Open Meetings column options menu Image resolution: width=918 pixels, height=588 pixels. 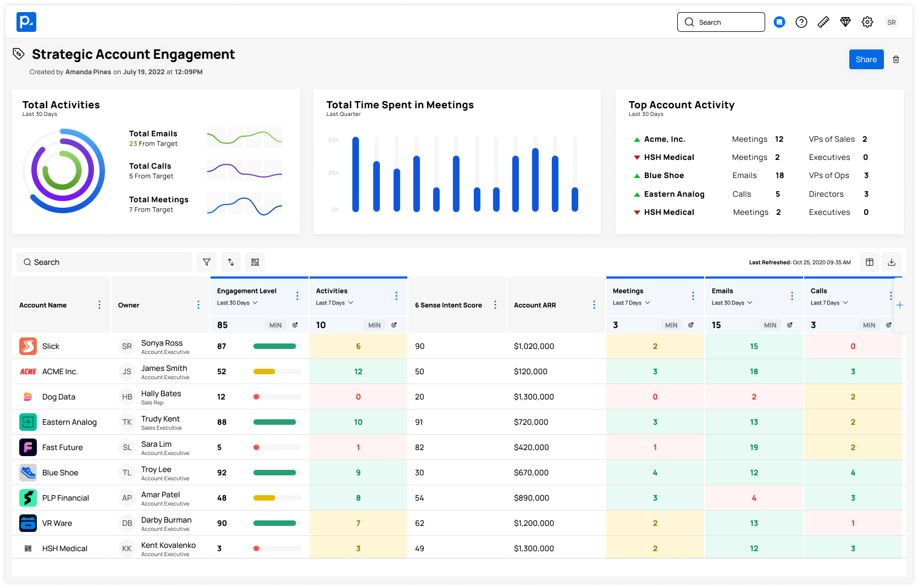point(693,296)
